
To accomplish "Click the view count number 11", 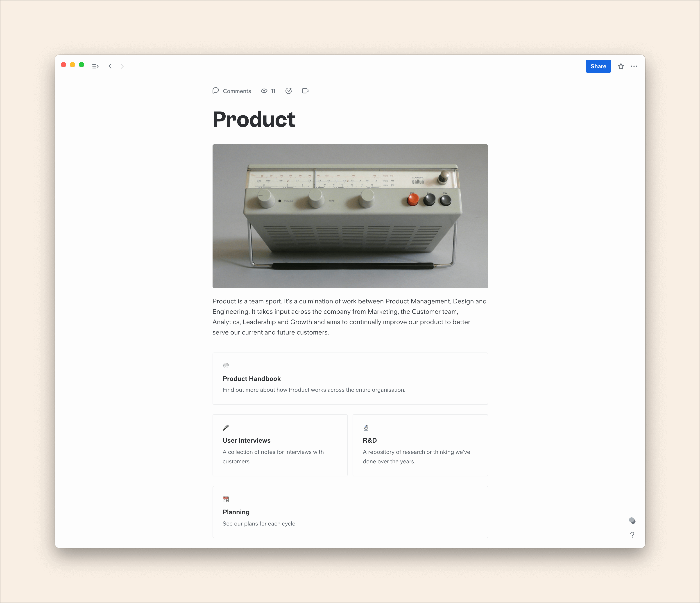I will (x=273, y=91).
